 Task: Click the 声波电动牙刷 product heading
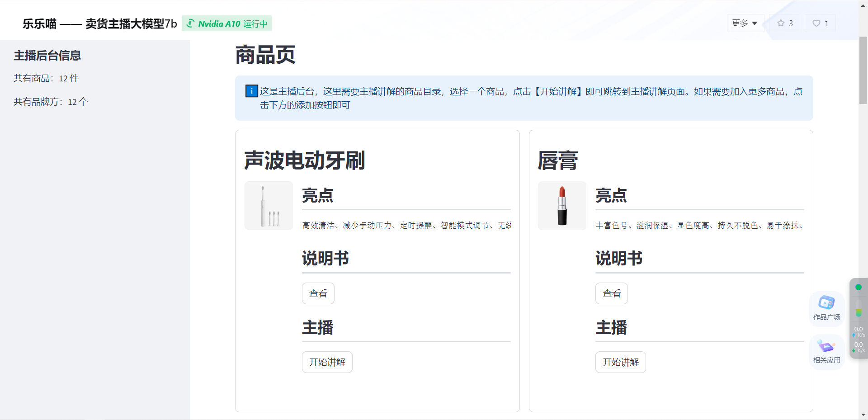click(304, 160)
